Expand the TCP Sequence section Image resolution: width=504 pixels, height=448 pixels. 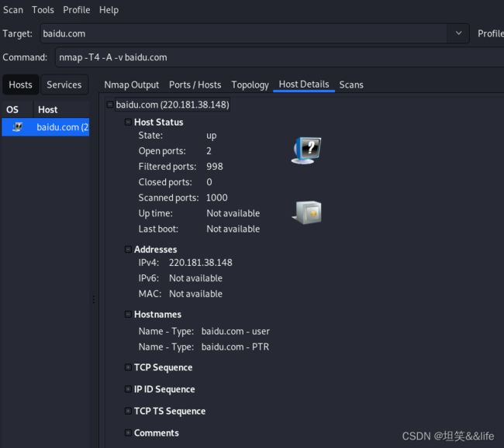coord(128,367)
